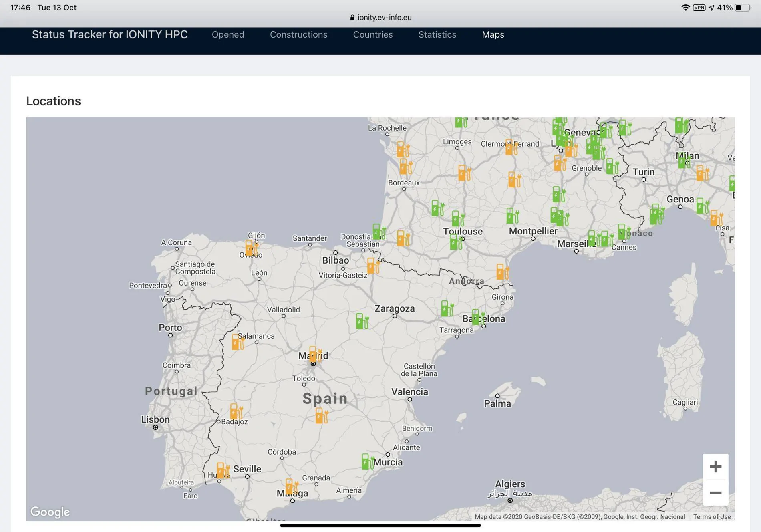Select the green charger marker at Toulouse
Screen dimensions: 761x532
pyautogui.click(x=456, y=242)
